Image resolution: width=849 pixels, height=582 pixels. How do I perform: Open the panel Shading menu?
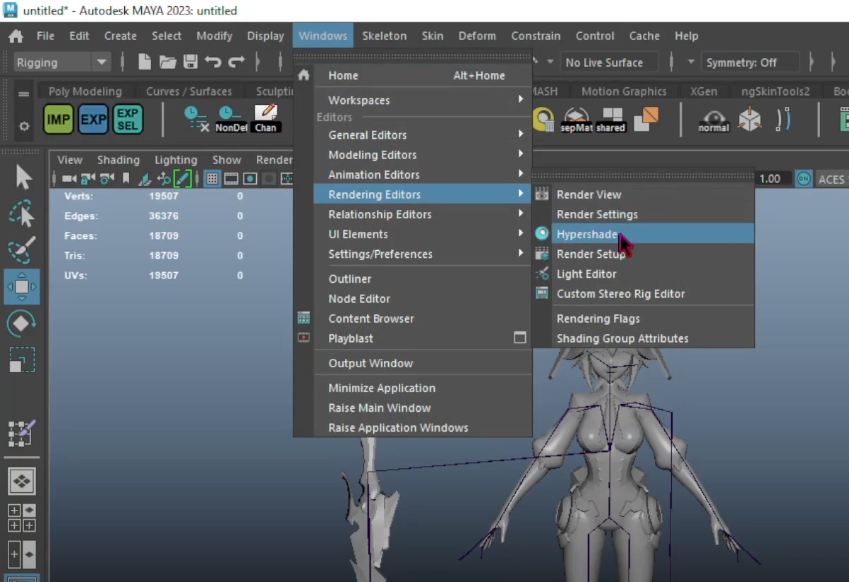(x=118, y=160)
